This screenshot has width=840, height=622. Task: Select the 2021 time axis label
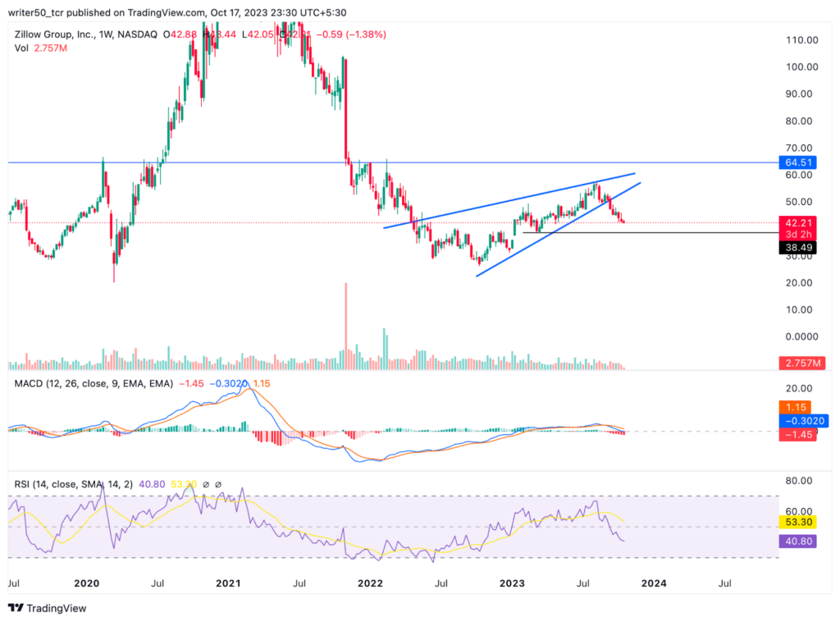point(228,583)
